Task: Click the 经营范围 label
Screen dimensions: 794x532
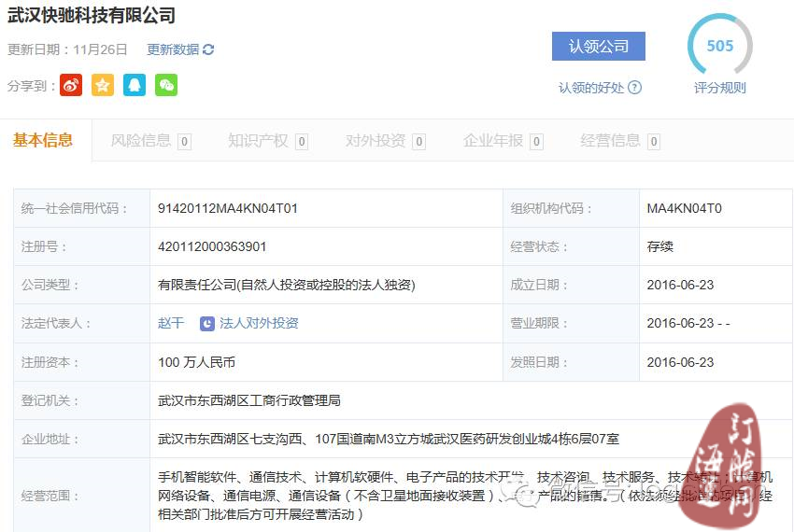Action: pos(50,496)
